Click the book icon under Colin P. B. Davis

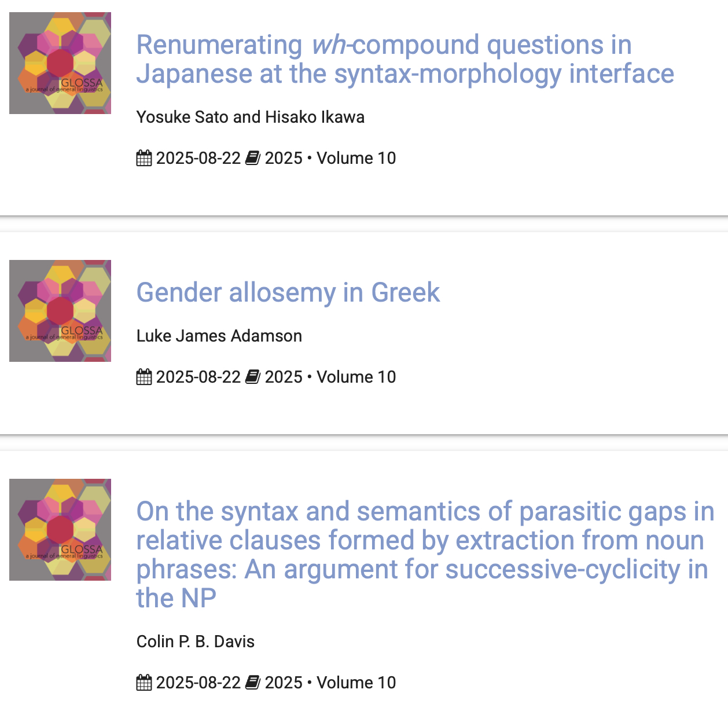pyautogui.click(x=253, y=683)
